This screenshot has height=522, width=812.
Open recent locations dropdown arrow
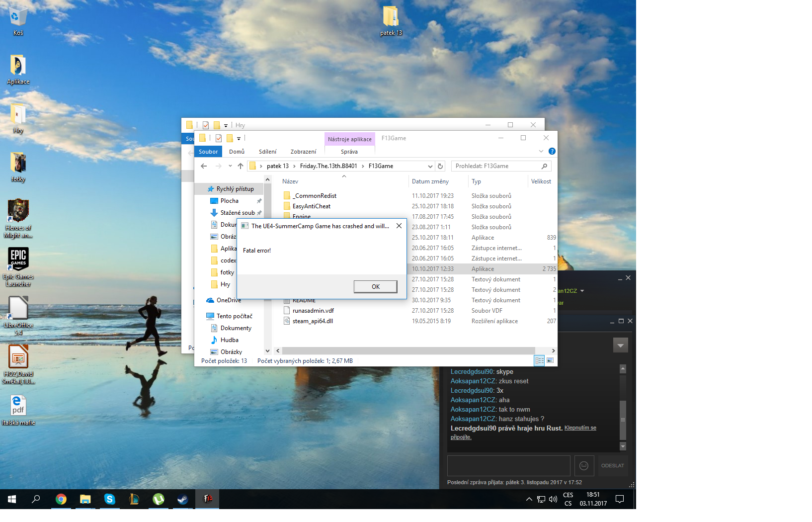(230, 166)
